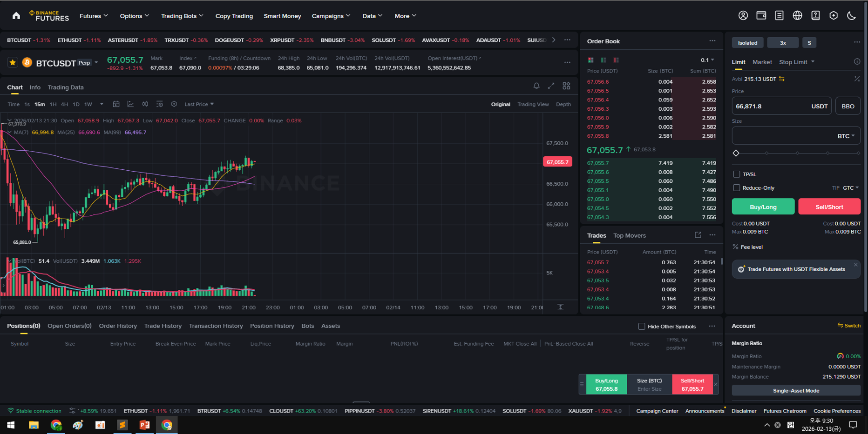868x434 pixels.
Task: Expand the Trading Bots menu
Action: click(x=182, y=16)
